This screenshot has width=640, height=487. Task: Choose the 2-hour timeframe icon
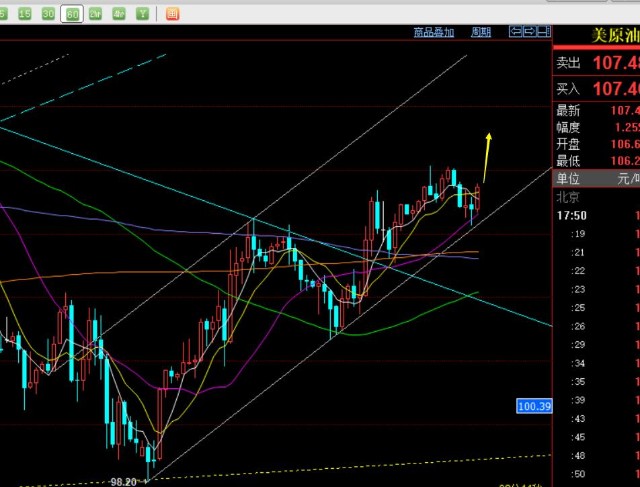click(96, 14)
